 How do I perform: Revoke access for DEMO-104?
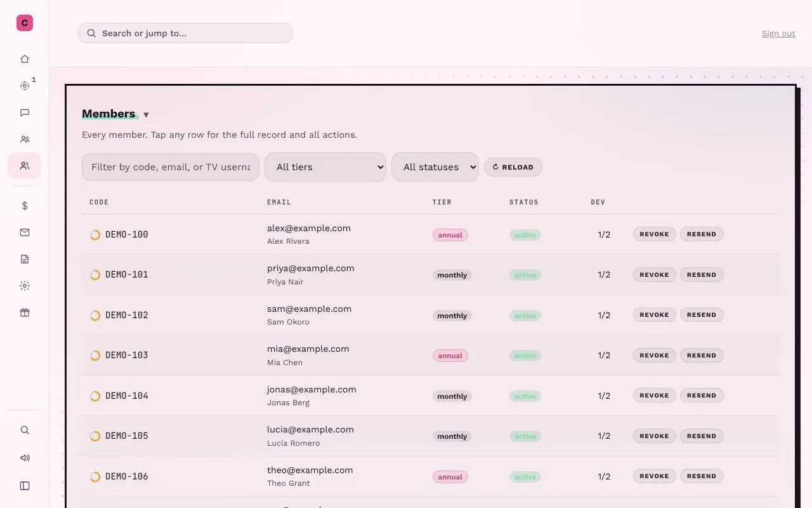point(655,396)
